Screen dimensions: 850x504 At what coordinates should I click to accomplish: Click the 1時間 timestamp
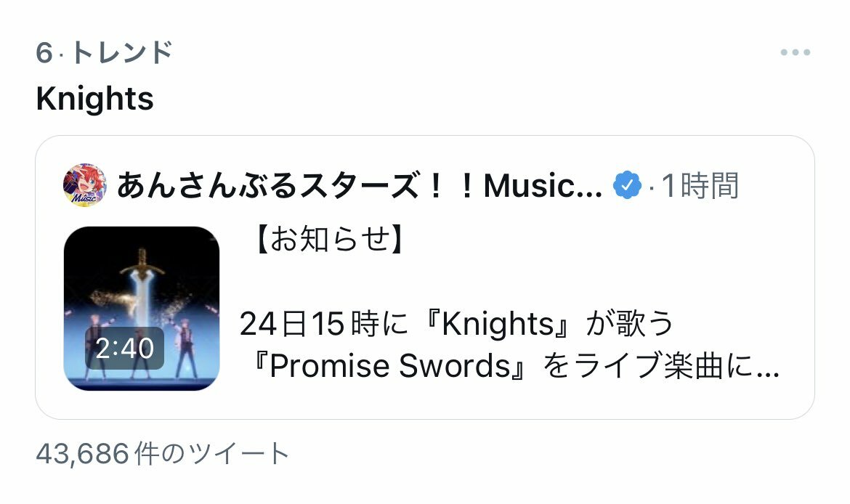point(700,185)
